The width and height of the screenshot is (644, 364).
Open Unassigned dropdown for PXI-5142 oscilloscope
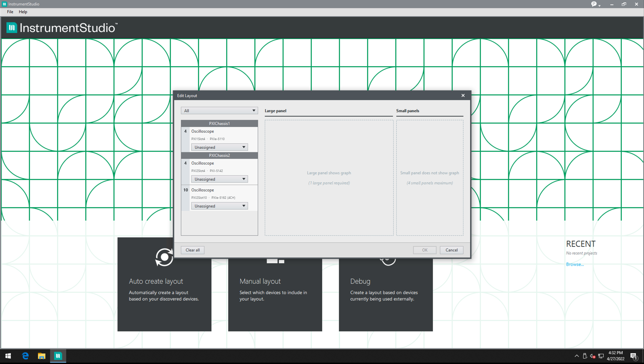219,179
